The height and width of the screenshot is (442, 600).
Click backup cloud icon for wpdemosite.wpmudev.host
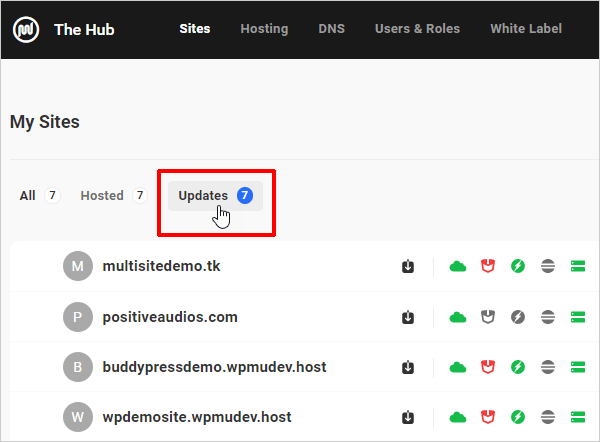tap(458, 417)
